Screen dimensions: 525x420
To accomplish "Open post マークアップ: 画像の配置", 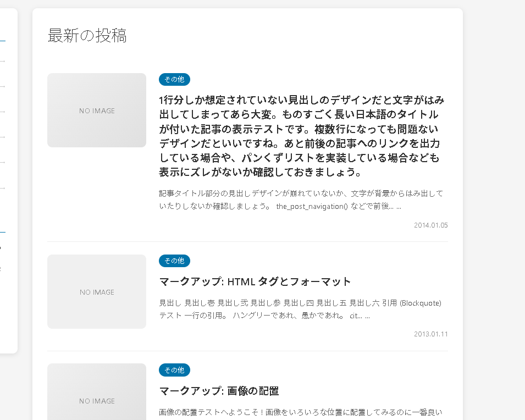I will [x=219, y=391].
